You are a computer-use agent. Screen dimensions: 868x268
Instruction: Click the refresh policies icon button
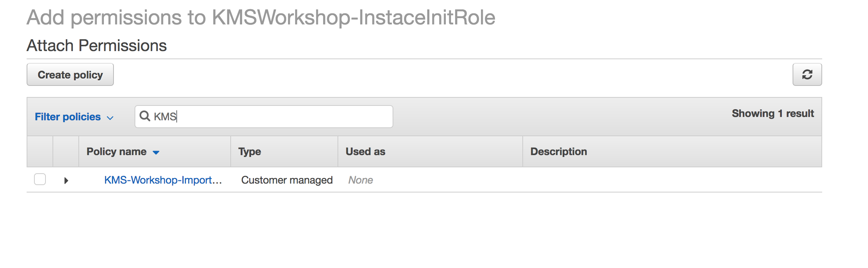click(x=807, y=74)
